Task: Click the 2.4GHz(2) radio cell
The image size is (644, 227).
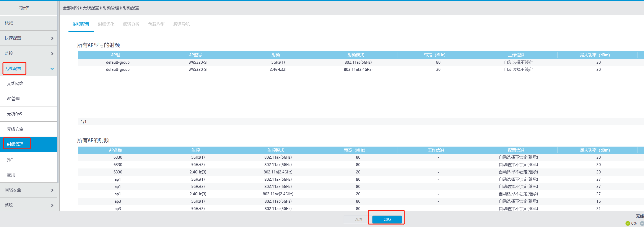Action: pyautogui.click(x=278, y=70)
